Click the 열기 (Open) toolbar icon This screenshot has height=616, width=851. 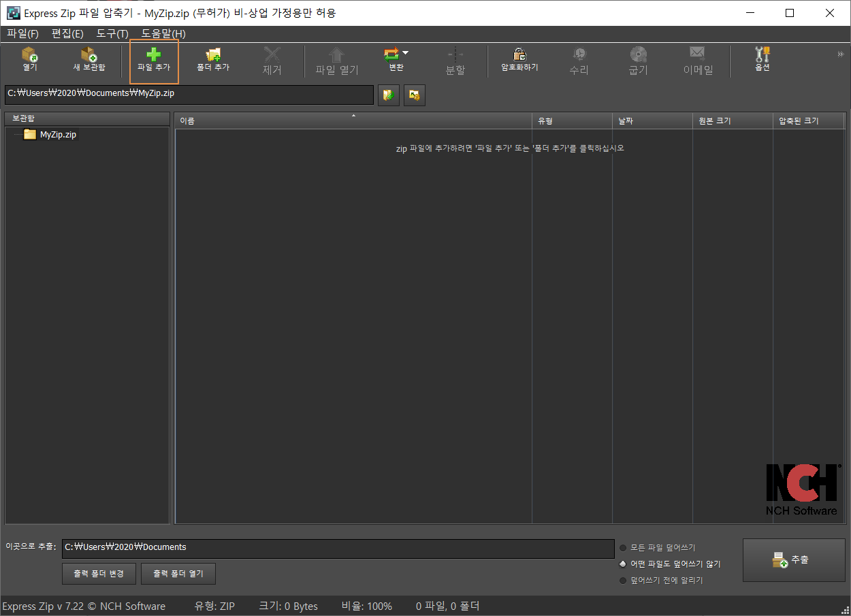30,55
